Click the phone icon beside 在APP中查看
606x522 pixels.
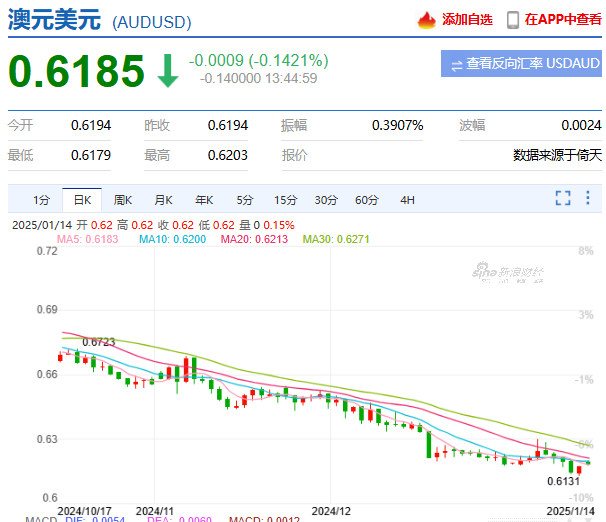tap(513, 20)
